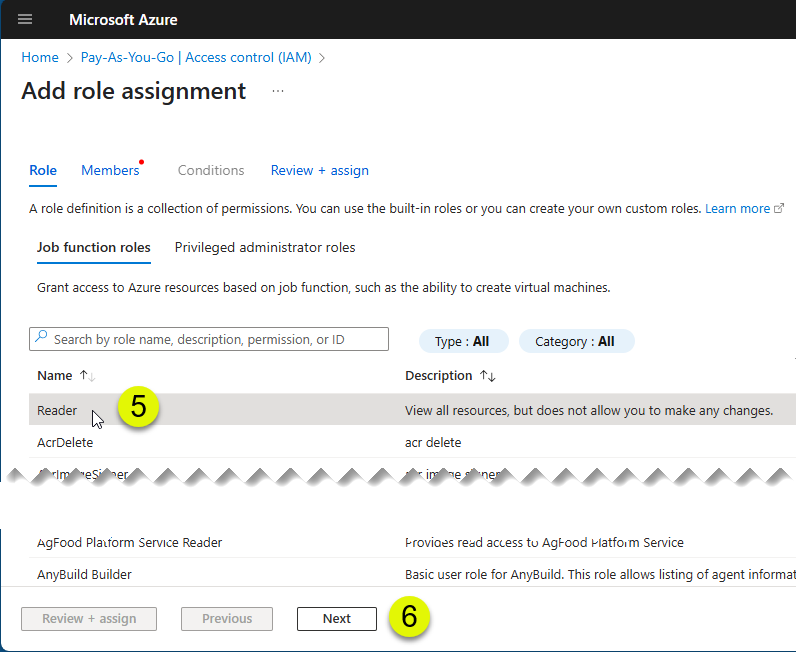The width and height of the screenshot is (796, 652).
Task: Click the AnyBuild basic user role description
Action: coord(600,575)
